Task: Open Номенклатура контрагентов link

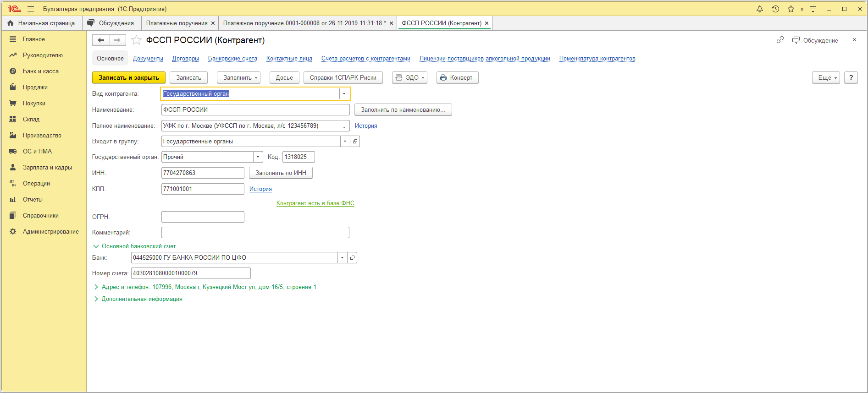Action: (597, 59)
